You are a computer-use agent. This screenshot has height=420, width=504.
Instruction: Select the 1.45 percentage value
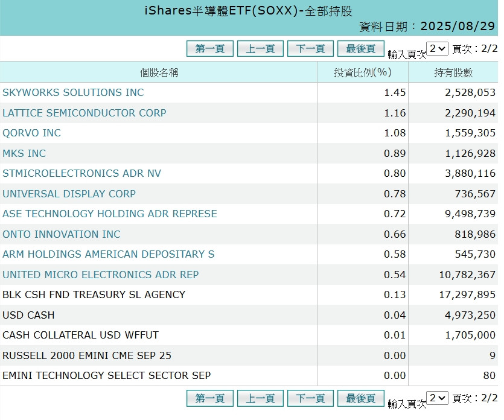pyautogui.click(x=395, y=92)
